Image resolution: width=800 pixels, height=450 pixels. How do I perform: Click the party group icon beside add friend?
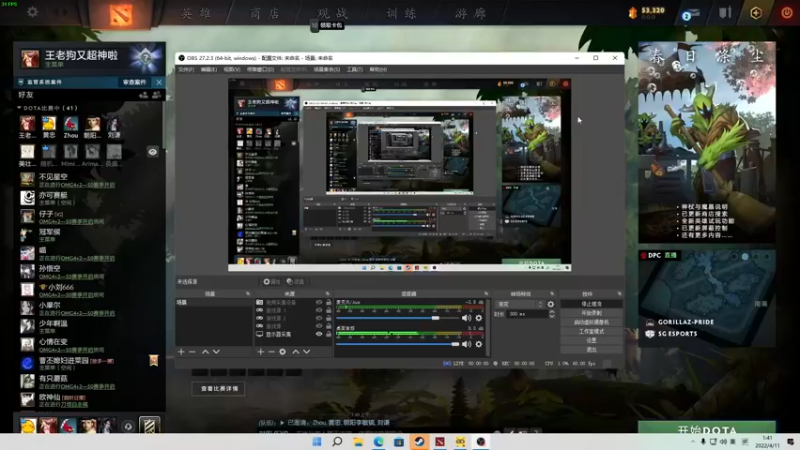(156, 95)
